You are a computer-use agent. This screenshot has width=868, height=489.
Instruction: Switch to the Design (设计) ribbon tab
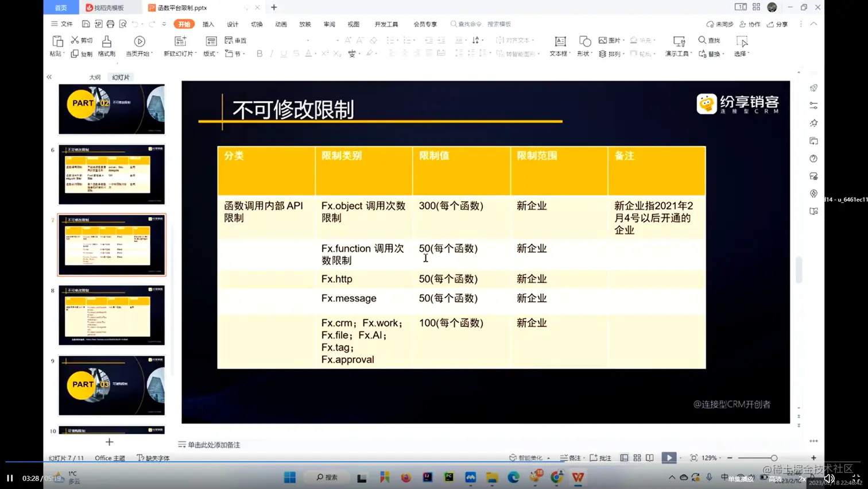[232, 24]
